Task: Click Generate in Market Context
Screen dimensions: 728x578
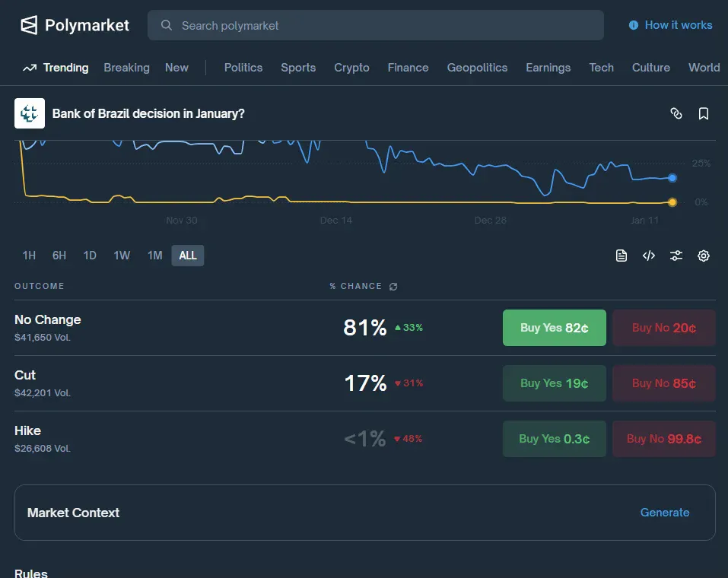Action: point(664,513)
